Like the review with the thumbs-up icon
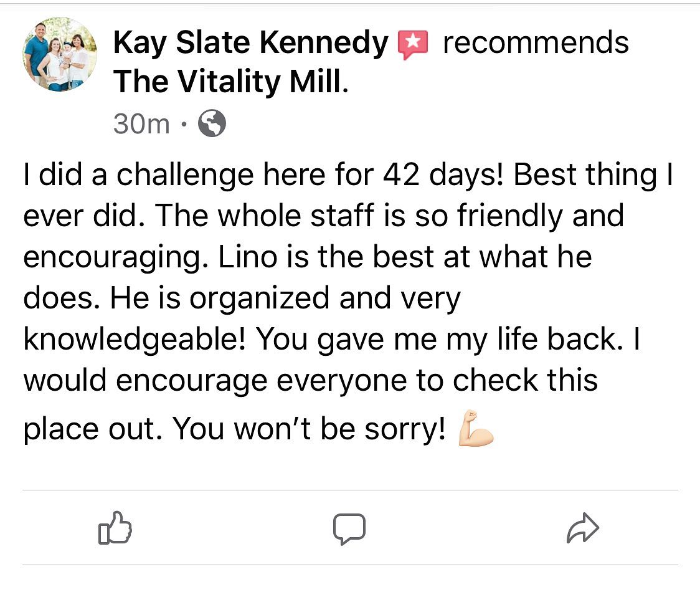Viewport: 700px width, 592px height. pos(115,528)
